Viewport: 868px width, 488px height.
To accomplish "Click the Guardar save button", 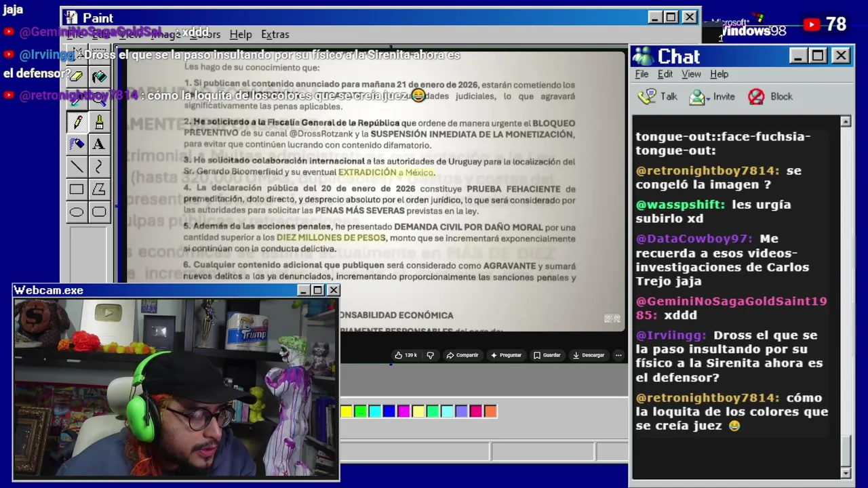I will pyautogui.click(x=547, y=355).
